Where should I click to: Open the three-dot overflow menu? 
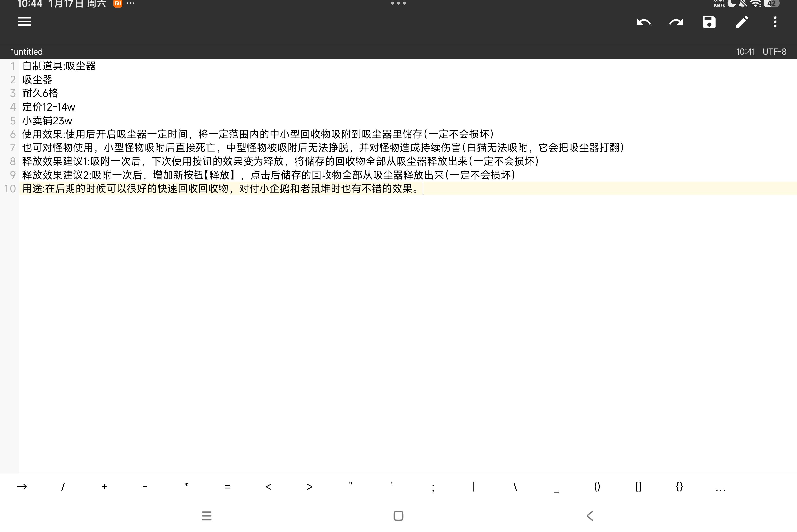click(775, 22)
